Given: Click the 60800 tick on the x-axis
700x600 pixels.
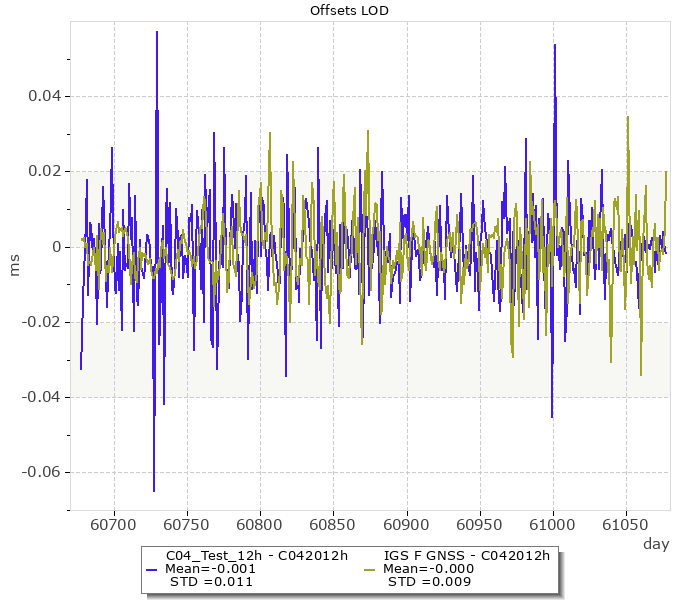Looking at the screenshot, I should (260, 524).
